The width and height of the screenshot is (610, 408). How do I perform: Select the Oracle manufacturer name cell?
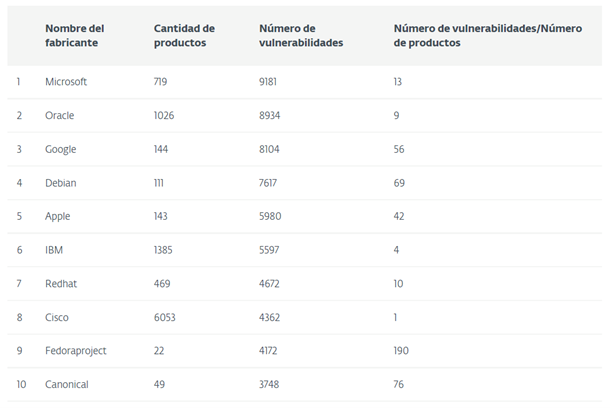click(60, 116)
